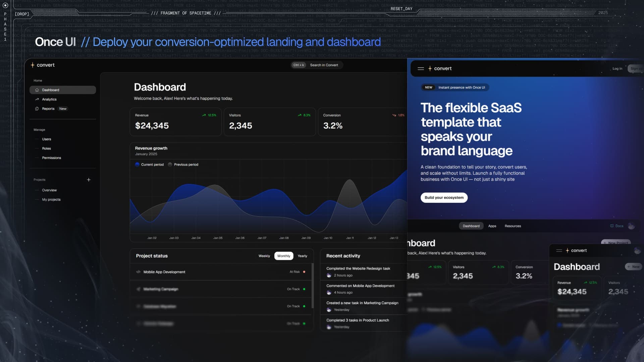Toggle Previous period legend marker

click(x=170, y=165)
